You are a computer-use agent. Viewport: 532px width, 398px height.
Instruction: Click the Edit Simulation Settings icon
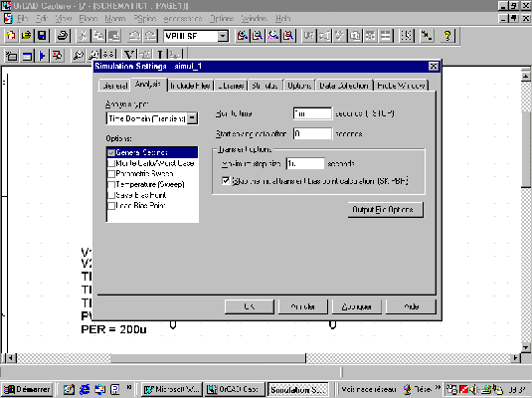(27, 56)
